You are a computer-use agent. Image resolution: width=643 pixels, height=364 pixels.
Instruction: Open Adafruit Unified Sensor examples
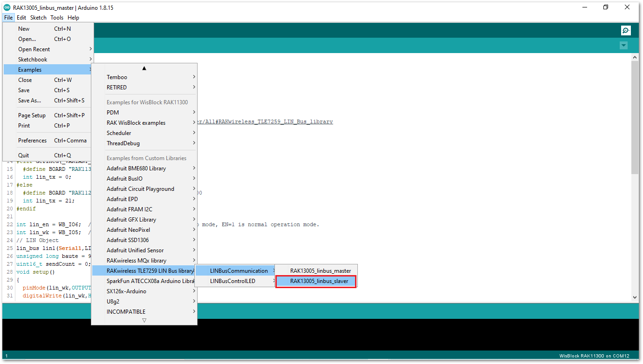click(x=144, y=250)
